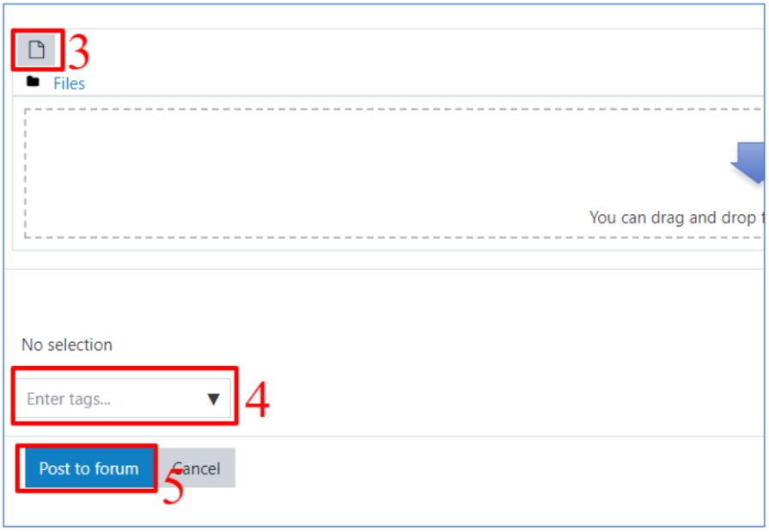Click the 'No selection' tags label
769x532 pixels.
coord(67,345)
